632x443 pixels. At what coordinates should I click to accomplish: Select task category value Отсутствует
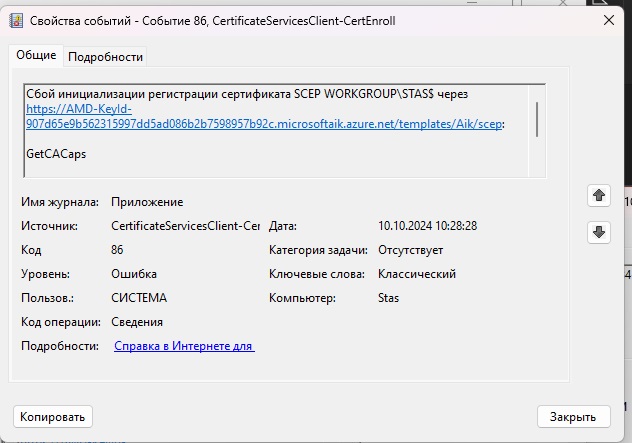pos(410,250)
